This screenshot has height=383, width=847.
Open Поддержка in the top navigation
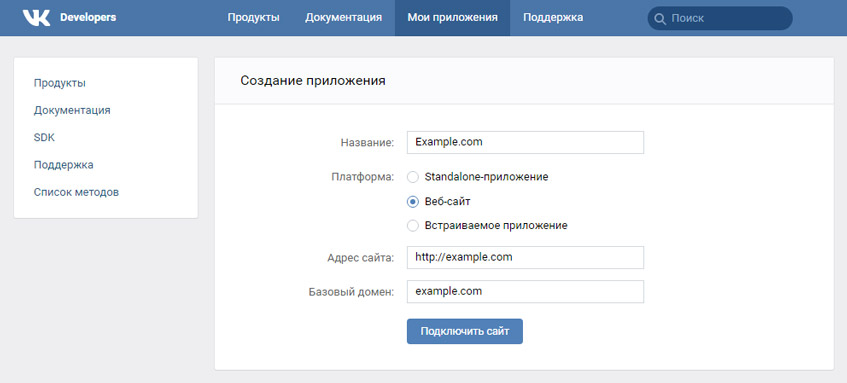tap(553, 18)
